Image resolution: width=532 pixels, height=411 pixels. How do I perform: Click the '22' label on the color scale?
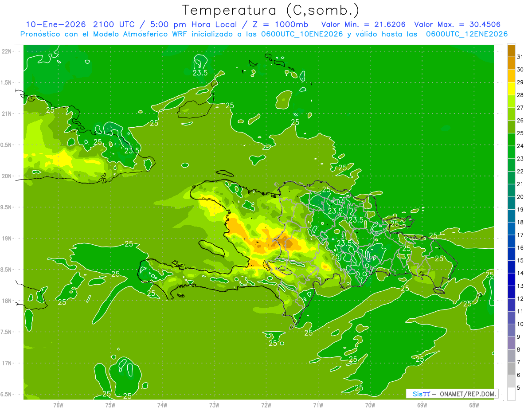(x=520, y=171)
